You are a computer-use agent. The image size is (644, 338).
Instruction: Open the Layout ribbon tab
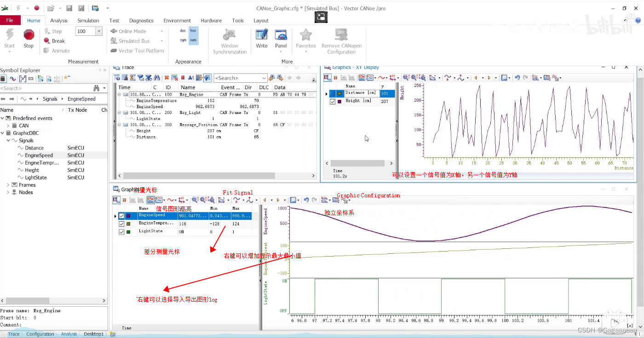point(261,20)
